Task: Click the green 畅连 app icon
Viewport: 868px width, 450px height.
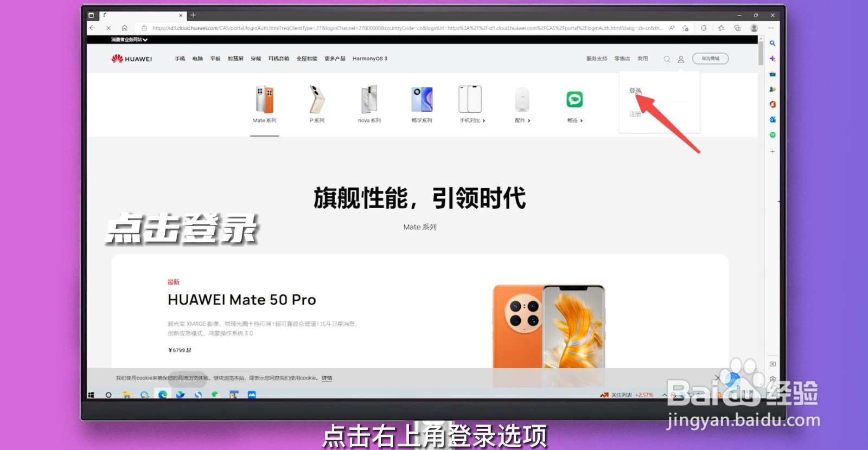Action: coord(575,99)
